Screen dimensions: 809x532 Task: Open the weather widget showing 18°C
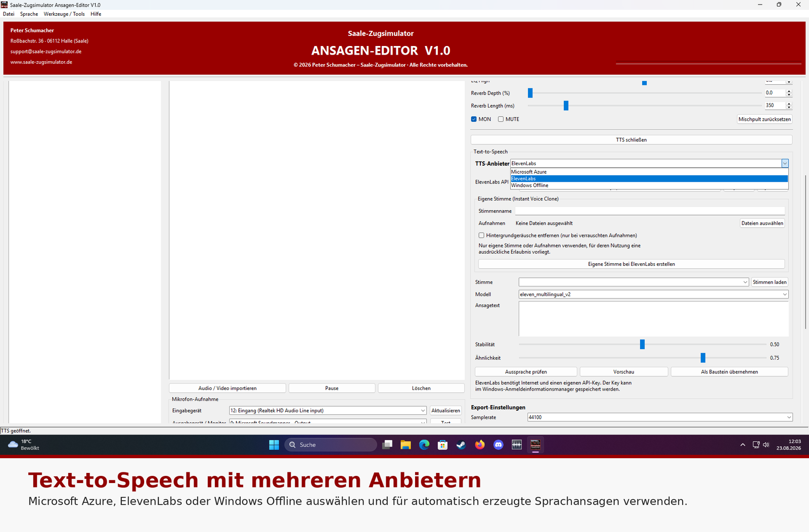coord(24,445)
